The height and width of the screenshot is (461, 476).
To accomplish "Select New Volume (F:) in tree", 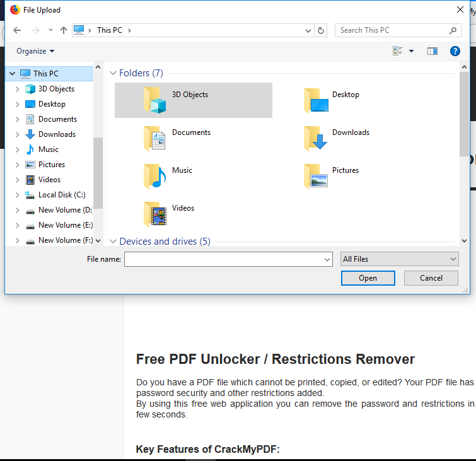I will pos(66,240).
